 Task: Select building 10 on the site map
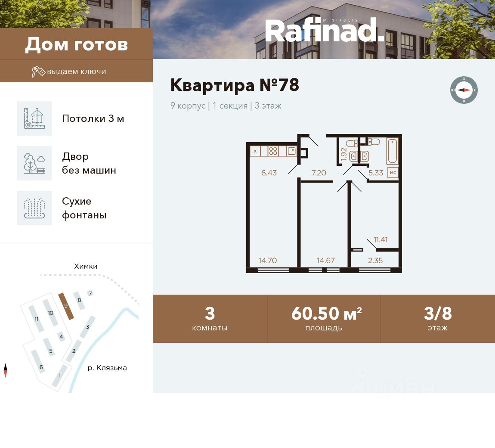click(x=50, y=312)
